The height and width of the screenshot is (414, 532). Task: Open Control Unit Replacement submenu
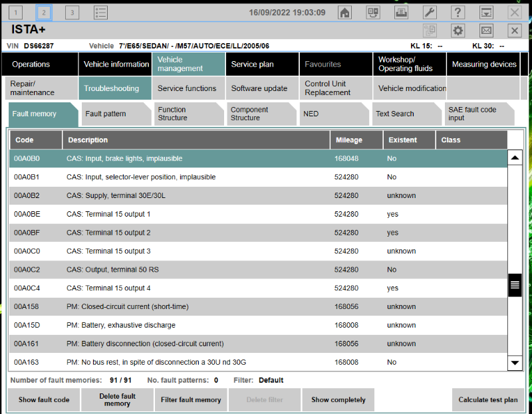pyautogui.click(x=336, y=88)
